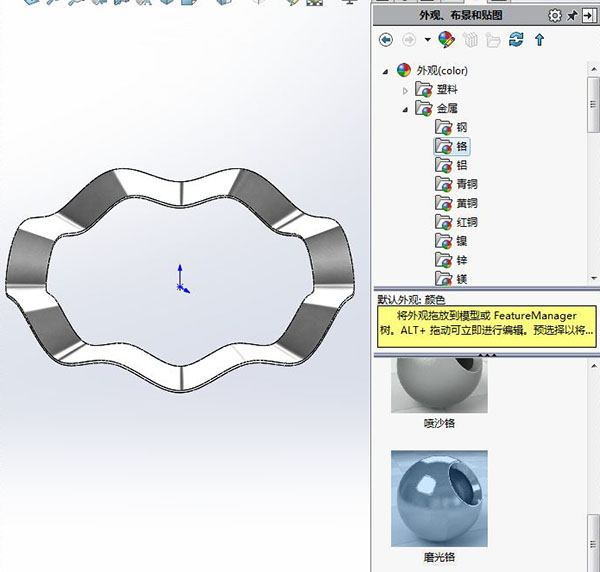Collapse the 金属 folder
Screen dimensions: 600x572
[405, 110]
